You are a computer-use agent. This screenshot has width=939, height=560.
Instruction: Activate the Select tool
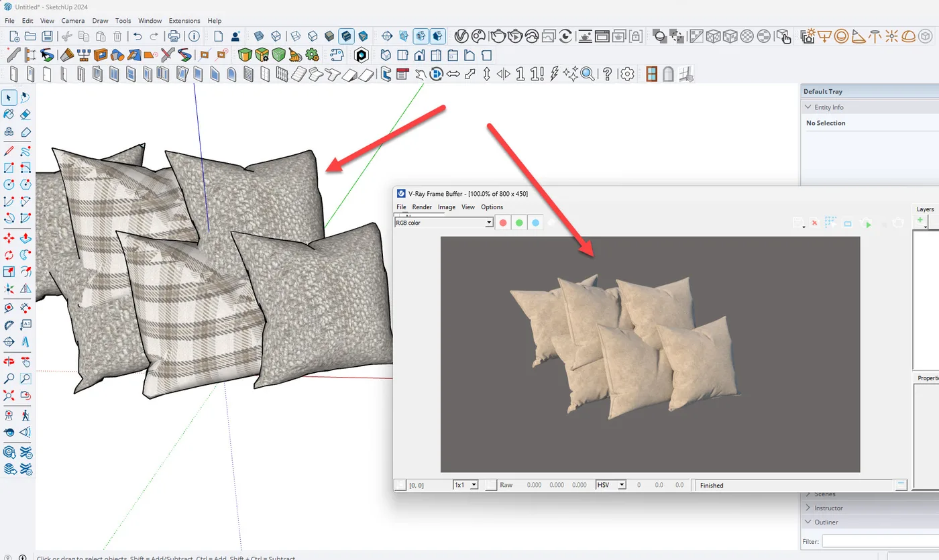(9, 98)
